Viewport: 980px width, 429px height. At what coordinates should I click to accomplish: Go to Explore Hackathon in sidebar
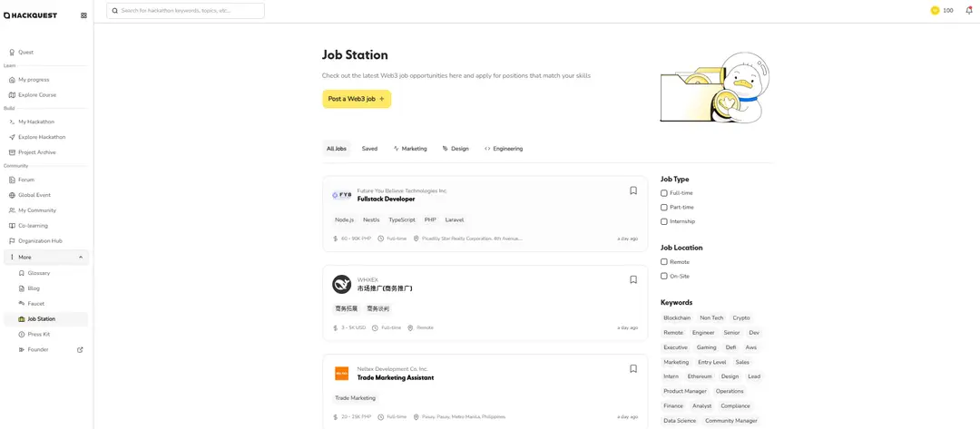click(x=42, y=137)
